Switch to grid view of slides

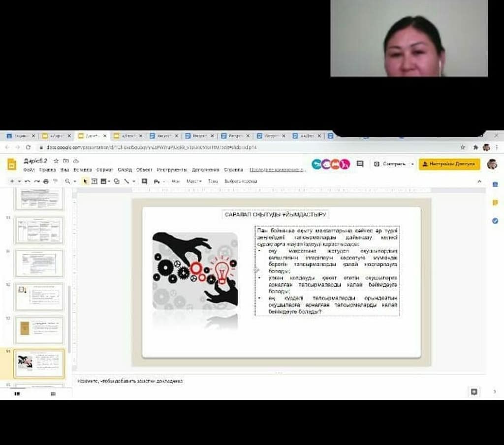53,393
